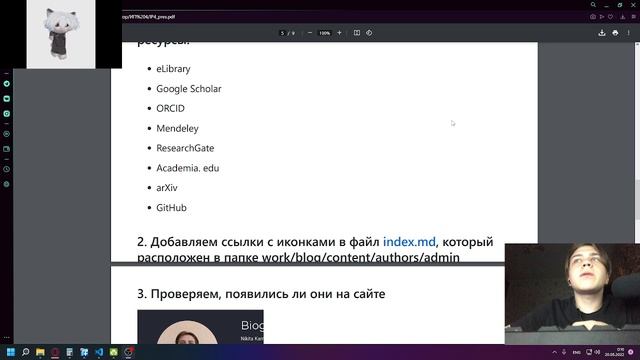Open the Windows Start menu
Screen dimensions: 640x360
click(11, 352)
